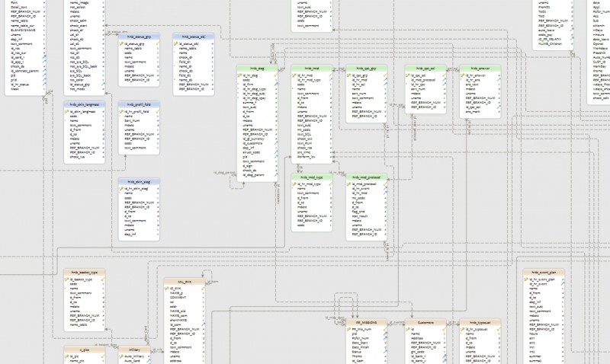The width and height of the screenshot is (610, 364).
Task: Select the hrtb_status_obj table header
Action: [194, 37]
